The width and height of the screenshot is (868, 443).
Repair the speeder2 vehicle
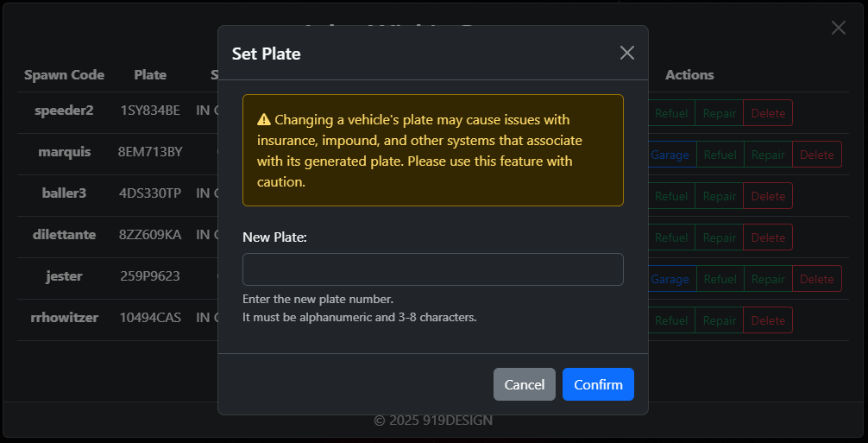coord(719,113)
